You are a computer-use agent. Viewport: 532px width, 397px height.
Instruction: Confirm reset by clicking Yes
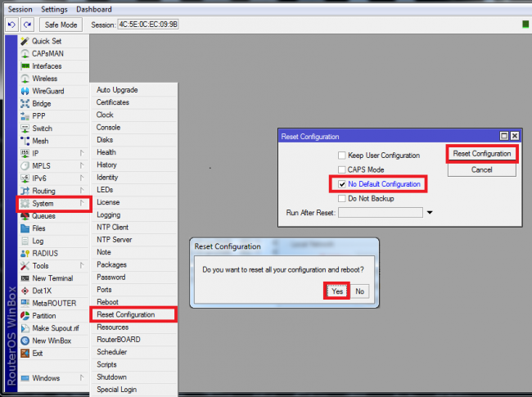pos(337,291)
